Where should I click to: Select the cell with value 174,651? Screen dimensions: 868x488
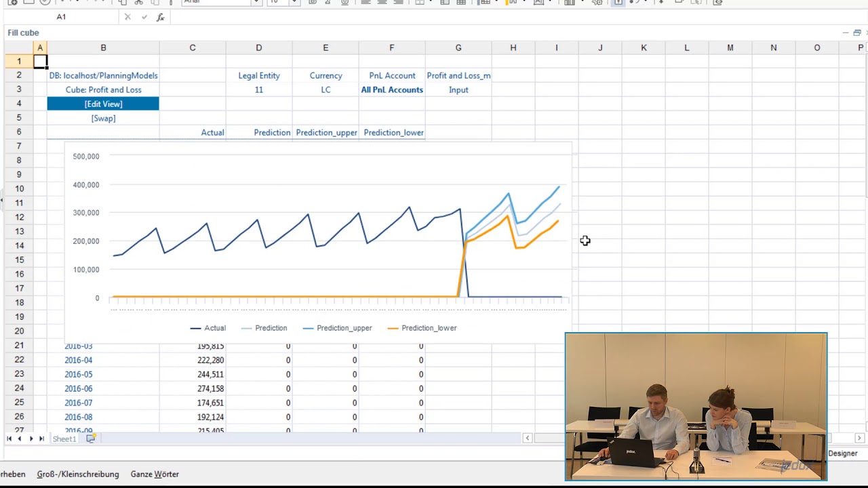[193, 403]
